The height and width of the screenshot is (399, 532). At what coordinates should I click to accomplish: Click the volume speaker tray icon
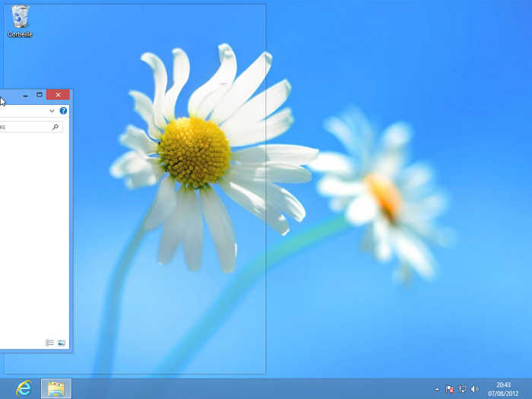(x=475, y=389)
